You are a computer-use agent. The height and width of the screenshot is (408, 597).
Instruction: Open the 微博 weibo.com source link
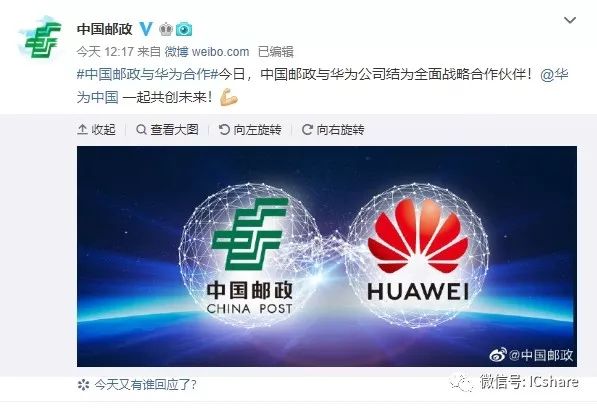pos(207,52)
